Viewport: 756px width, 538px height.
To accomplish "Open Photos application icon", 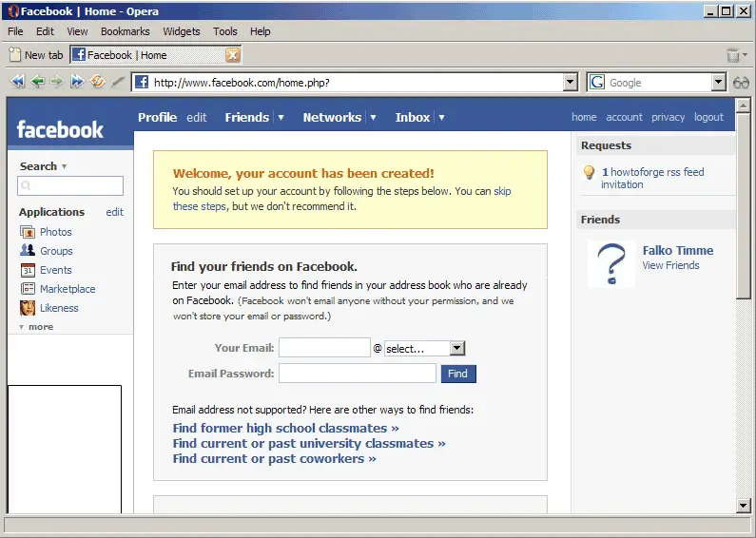I will (28, 232).
